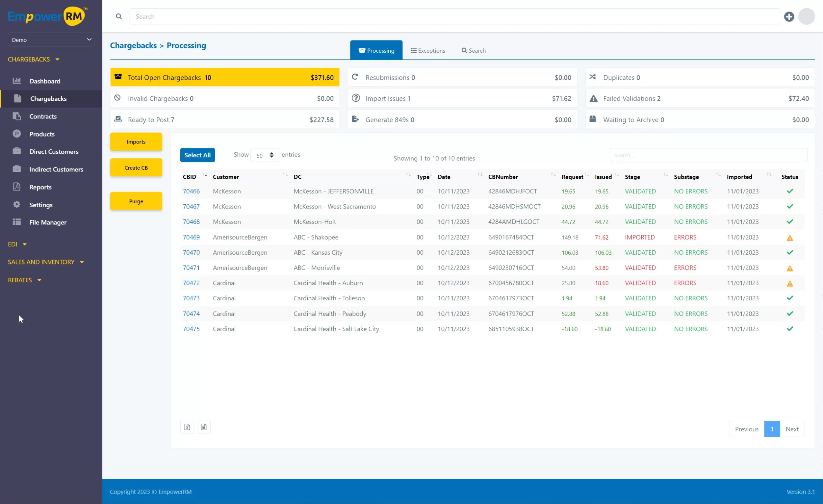Image resolution: width=823 pixels, height=504 pixels.
Task: Open the user avatar circle at top right
Action: (x=806, y=17)
